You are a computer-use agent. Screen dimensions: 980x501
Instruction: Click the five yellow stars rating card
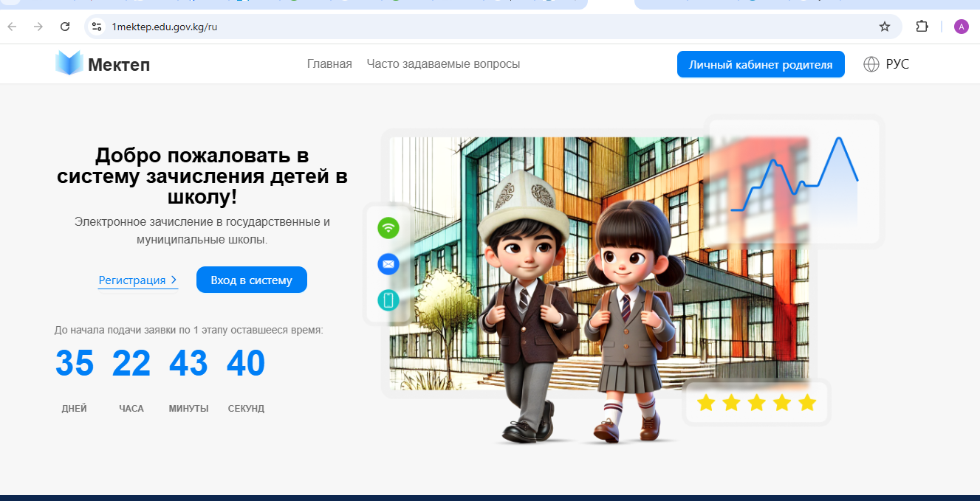click(x=756, y=403)
